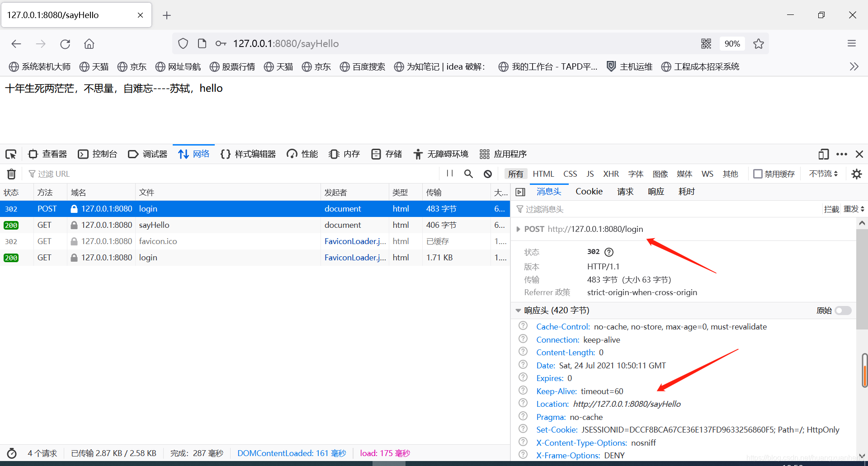
Task: Close the developer tools panel
Action: pos(859,154)
